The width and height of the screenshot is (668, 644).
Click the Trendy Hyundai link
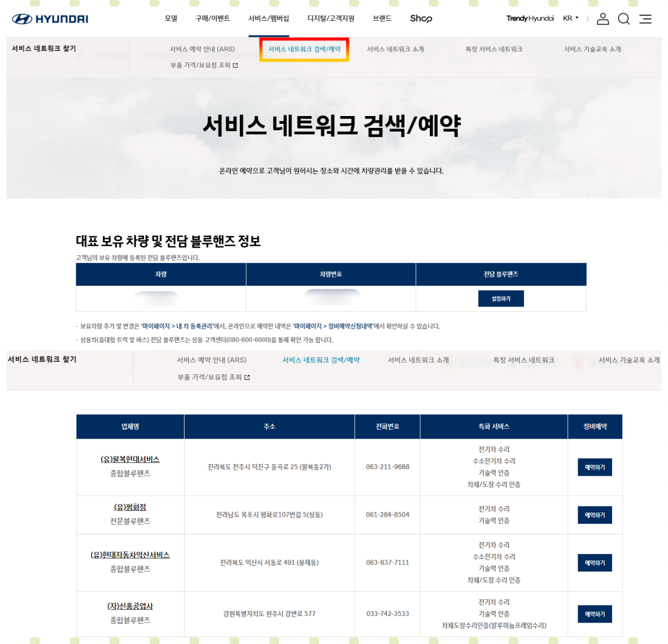pyautogui.click(x=530, y=18)
